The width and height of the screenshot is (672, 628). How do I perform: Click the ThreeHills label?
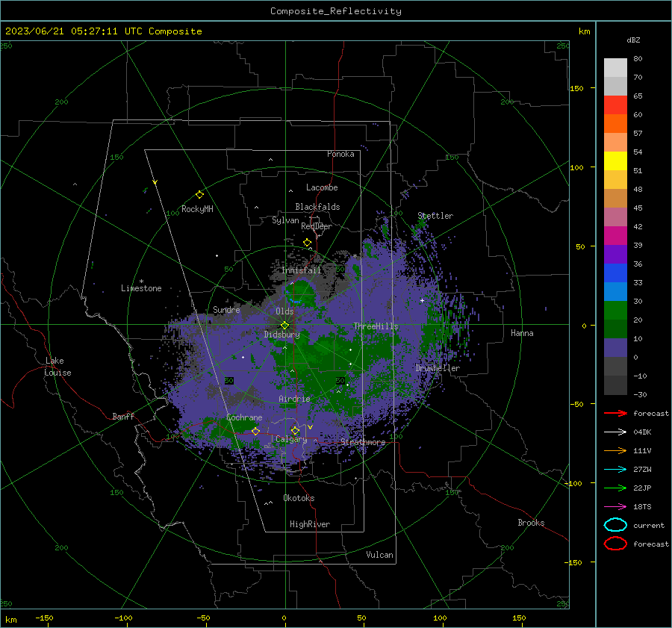tap(376, 326)
